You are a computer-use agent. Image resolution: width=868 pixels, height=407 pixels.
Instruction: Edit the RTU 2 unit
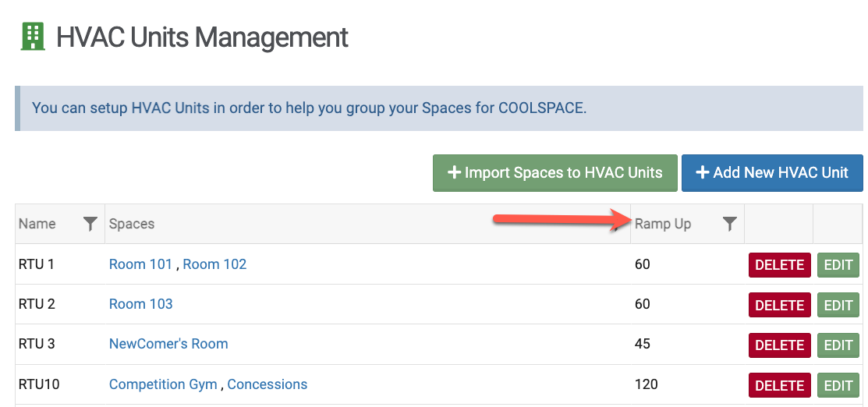838,305
